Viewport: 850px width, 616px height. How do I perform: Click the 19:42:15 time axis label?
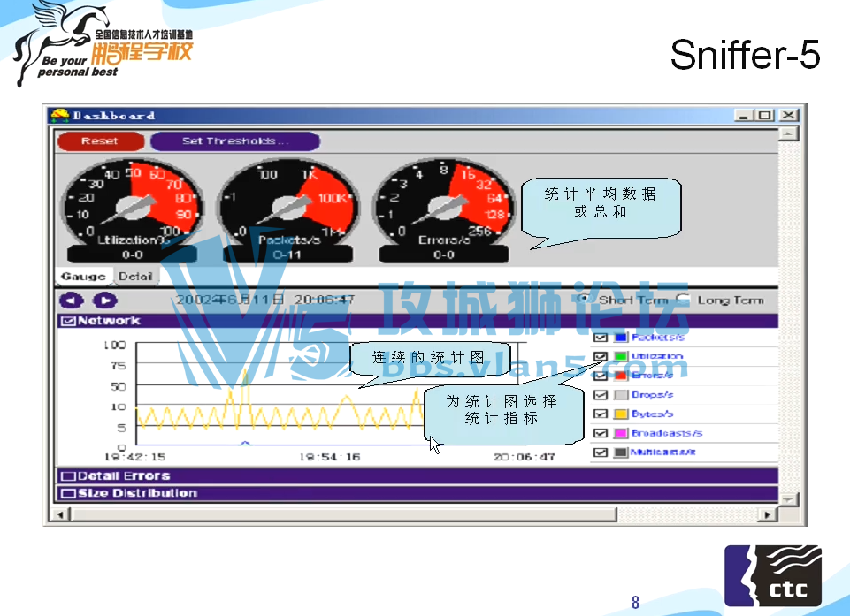(134, 457)
